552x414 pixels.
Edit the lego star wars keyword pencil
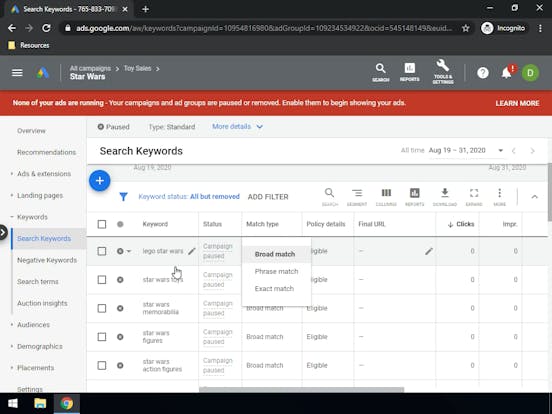coord(192,251)
